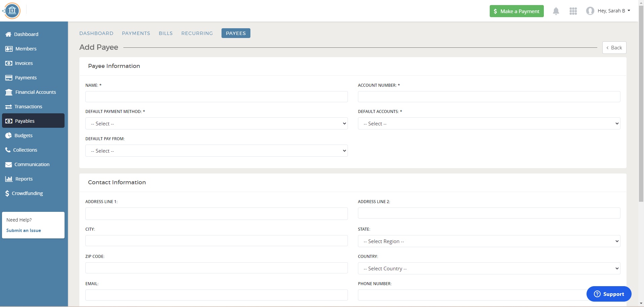Expand the Default Payment Method dropdown
The width and height of the screenshot is (644, 307).
point(216,123)
